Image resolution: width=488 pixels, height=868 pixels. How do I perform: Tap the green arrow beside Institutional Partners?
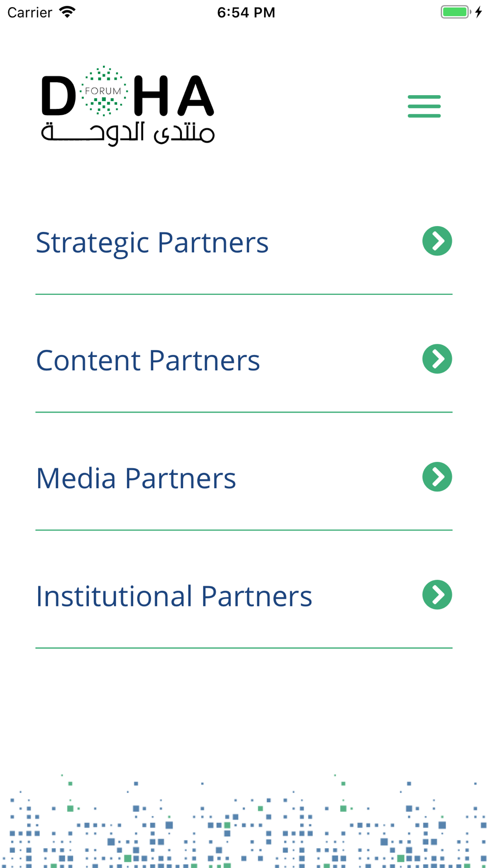click(x=437, y=595)
